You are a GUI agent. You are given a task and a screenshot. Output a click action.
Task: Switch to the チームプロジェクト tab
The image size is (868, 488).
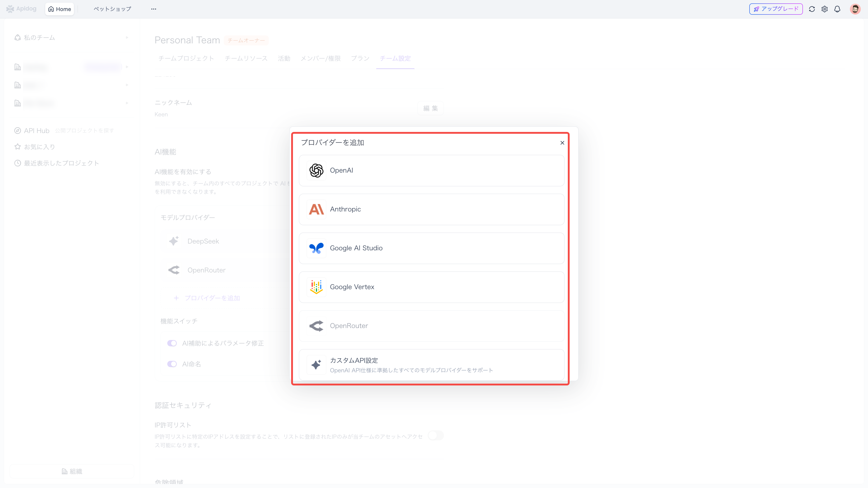[186, 59]
